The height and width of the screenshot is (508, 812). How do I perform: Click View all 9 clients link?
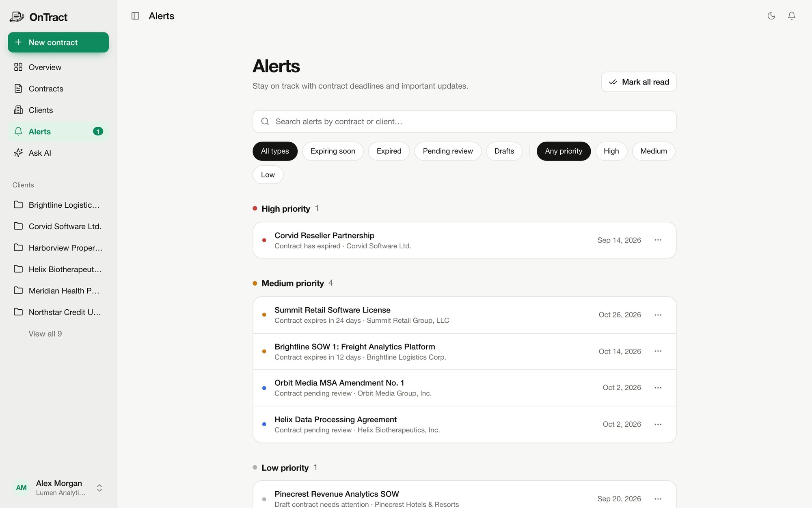pyautogui.click(x=45, y=334)
